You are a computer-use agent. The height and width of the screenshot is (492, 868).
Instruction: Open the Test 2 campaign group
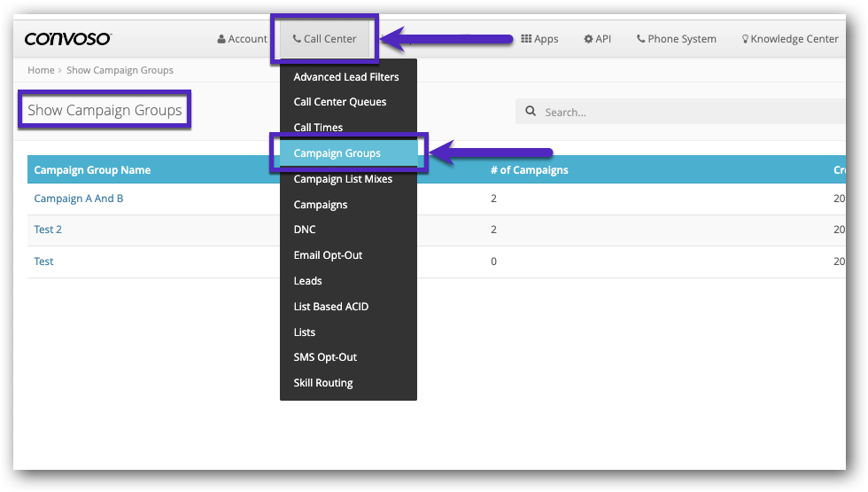point(48,230)
